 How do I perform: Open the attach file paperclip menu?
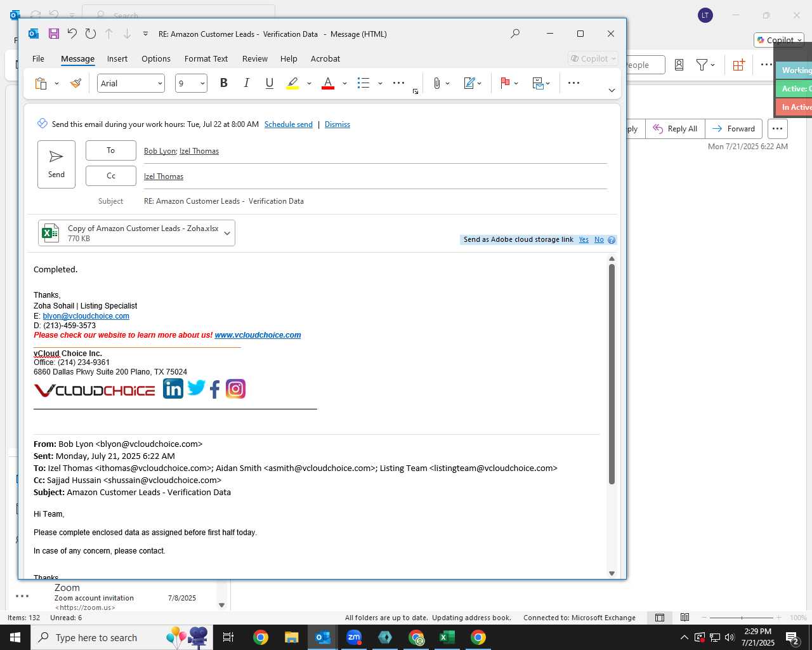[x=441, y=83]
